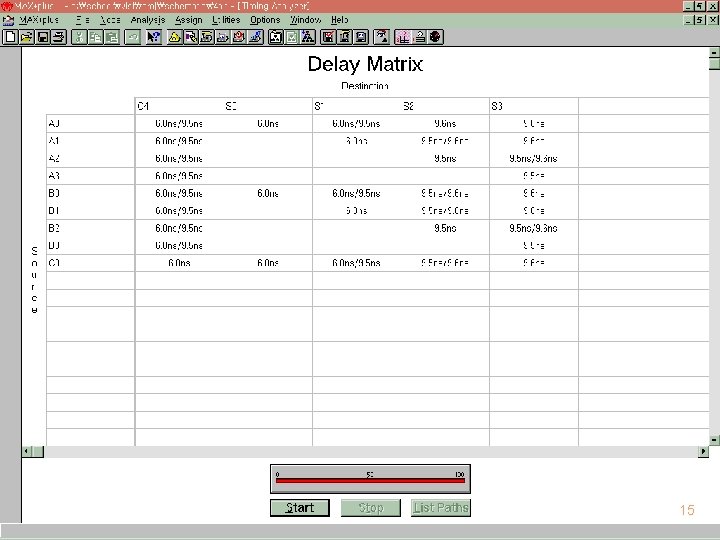Click the horizontal scrollbar thumb

[x=38, y=451]
